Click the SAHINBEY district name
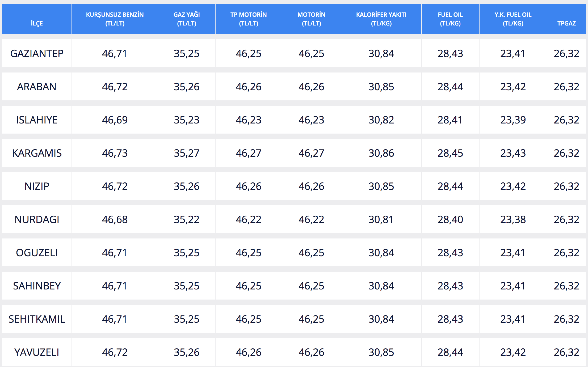 pos(37,286)
